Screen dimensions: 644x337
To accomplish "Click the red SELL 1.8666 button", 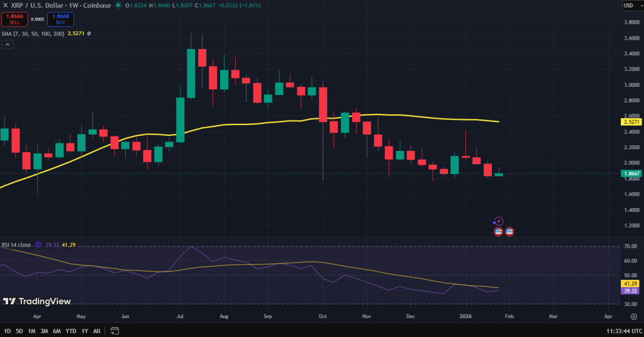I will tap(14, 19).
